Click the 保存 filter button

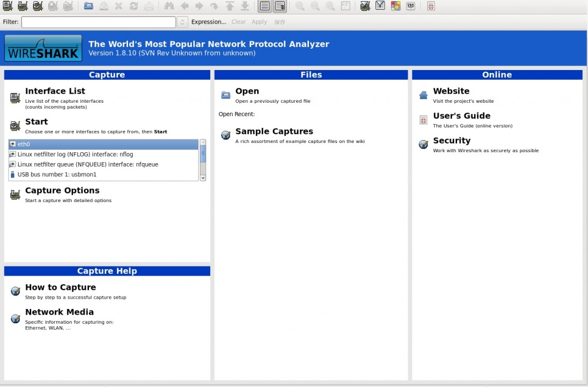[x=280, y=22]
